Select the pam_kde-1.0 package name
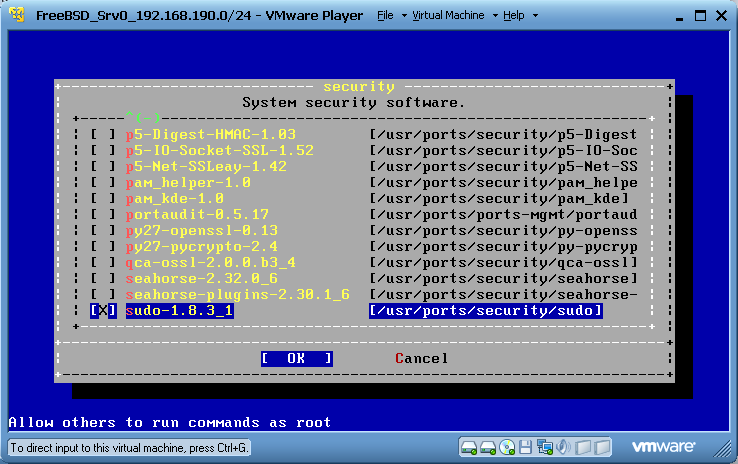 (x=175, y=199)
